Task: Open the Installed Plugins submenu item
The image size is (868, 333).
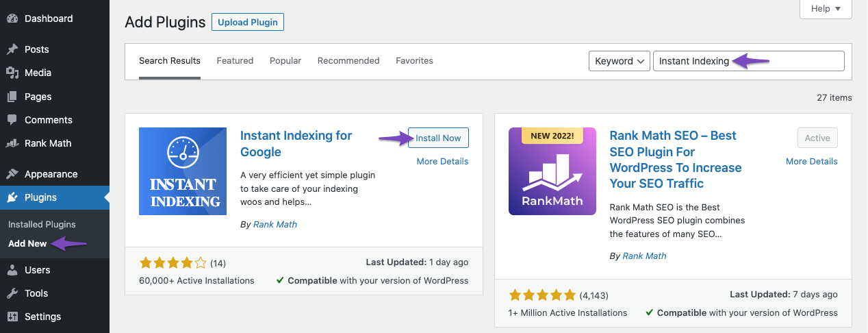Action: [42, 224]
